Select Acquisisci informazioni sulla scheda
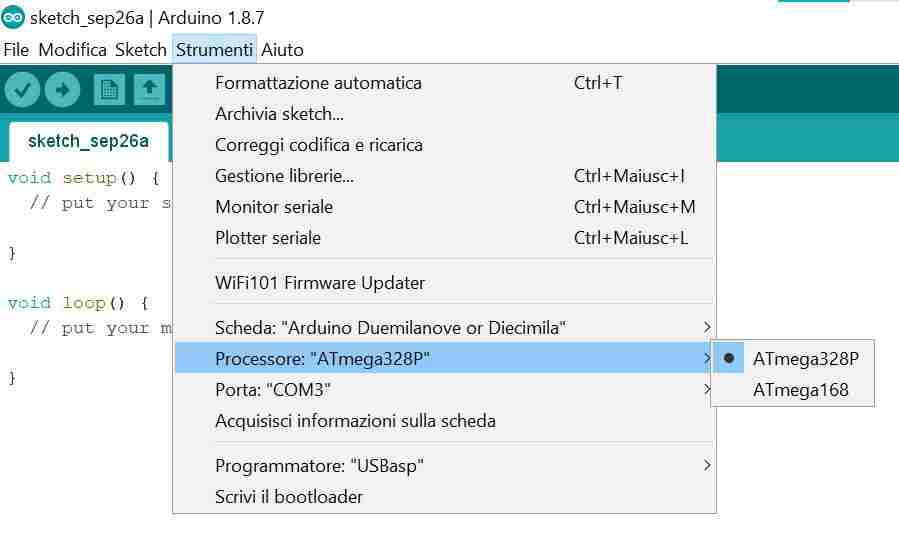Viewport: 899px width, 536px height. pyautogui.click(x=355, y=421)
